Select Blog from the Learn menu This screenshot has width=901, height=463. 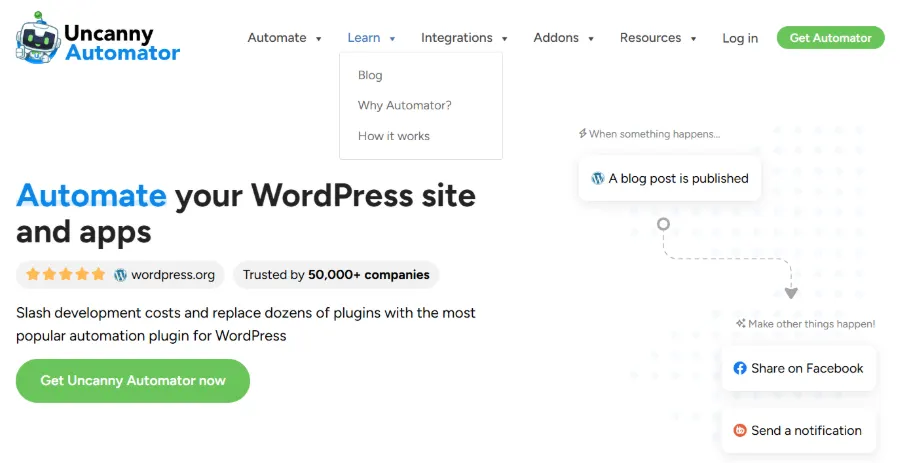click(x=370, y=75)
